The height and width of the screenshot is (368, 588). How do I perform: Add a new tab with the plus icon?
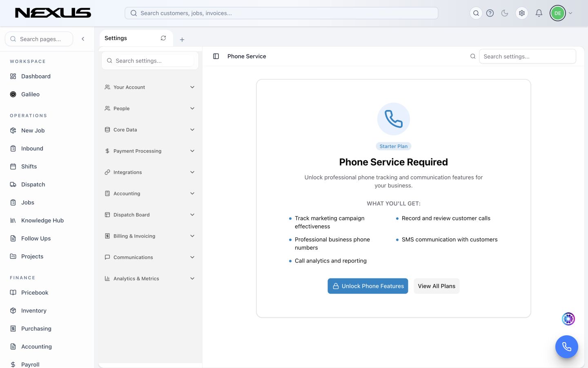(182, 40)
